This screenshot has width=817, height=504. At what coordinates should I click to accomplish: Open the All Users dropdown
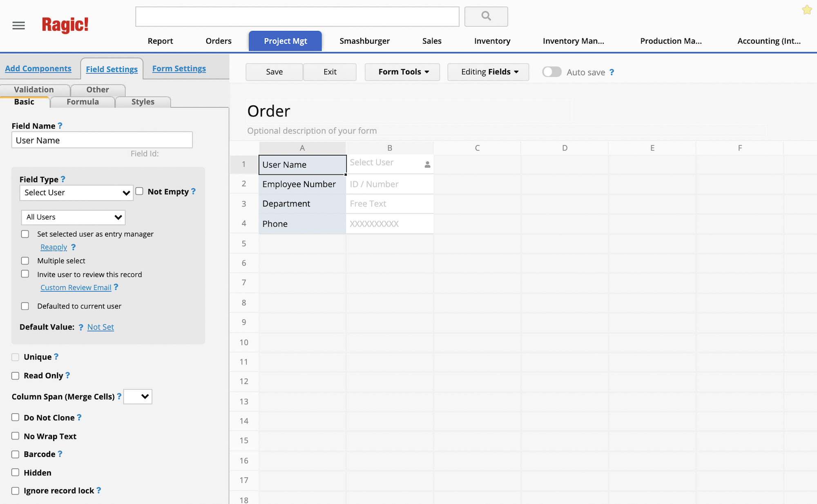(73, 217)
